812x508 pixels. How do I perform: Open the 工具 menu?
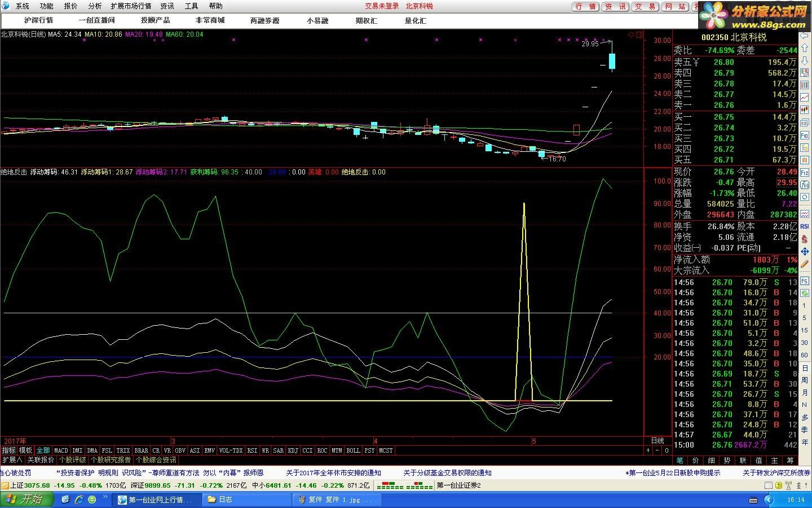coord(191,6)
